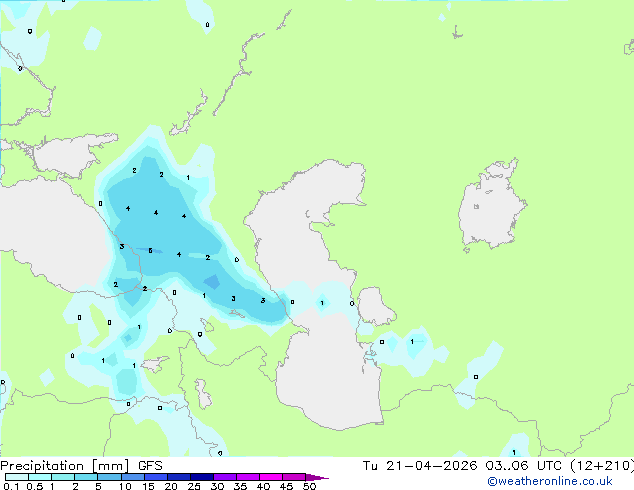This screenshot has height=490, width=634.
Task: Click the "Precipitation [mm] GFS" title
Action: tap(81, 466)
